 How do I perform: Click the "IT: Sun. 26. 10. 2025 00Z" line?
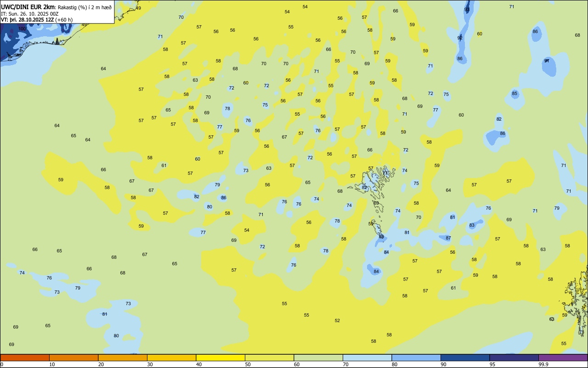point(29,14)
